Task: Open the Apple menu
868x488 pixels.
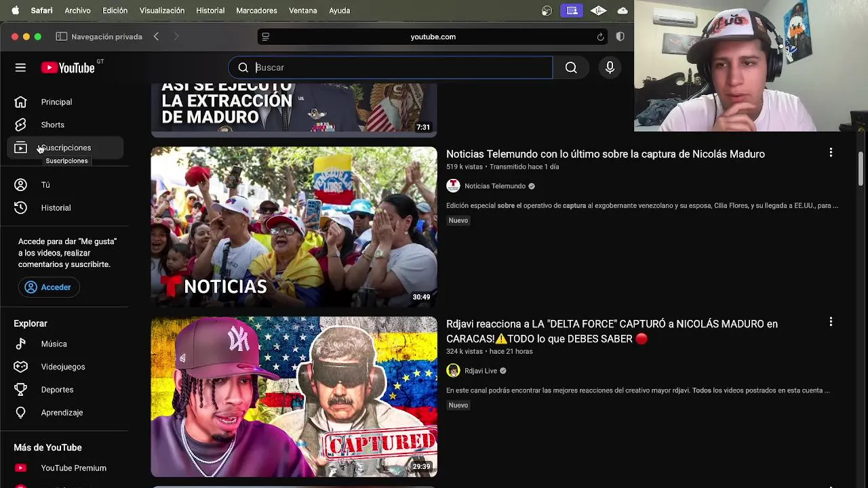Action: click(15, 10)
